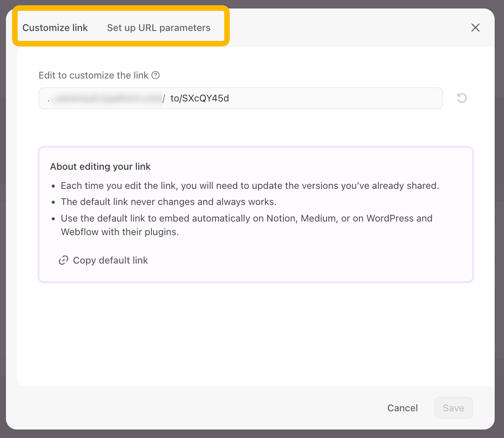Click the 'Edit to customize the link' label
Viewport: 504px width, 438px height.
point(93,75)
